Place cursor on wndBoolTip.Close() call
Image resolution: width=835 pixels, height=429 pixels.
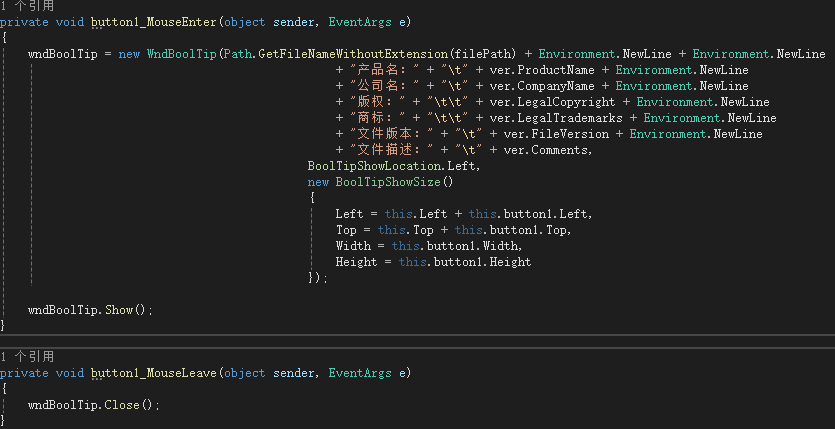(93, 405)
